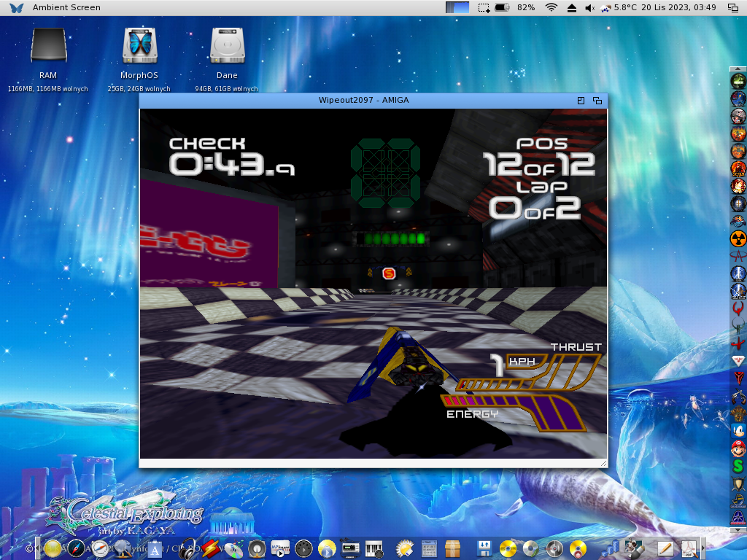The width and height of the screenshot is (747, 560).
Task: Click the 82% battery percentage text
Action: [526, 7]
